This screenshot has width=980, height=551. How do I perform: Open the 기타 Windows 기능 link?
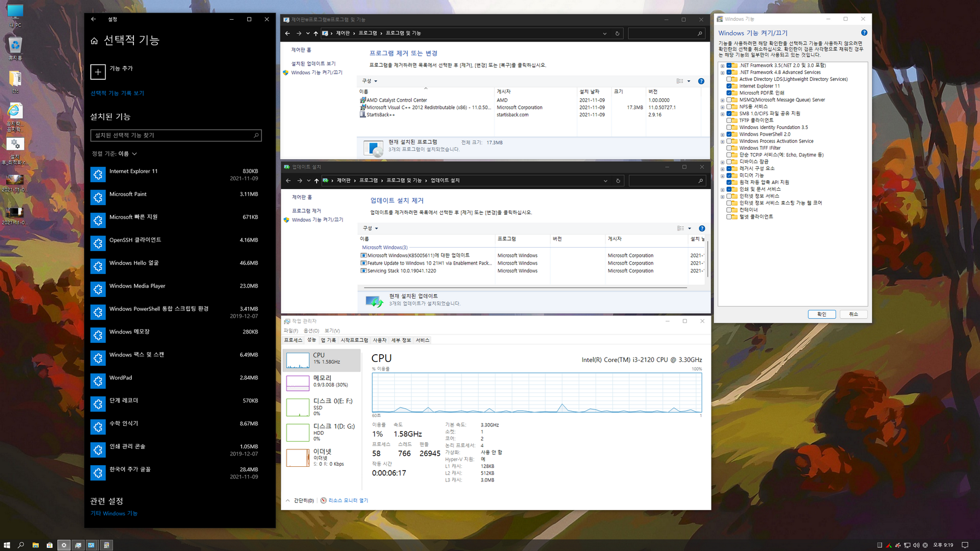(x=114, y=513)
